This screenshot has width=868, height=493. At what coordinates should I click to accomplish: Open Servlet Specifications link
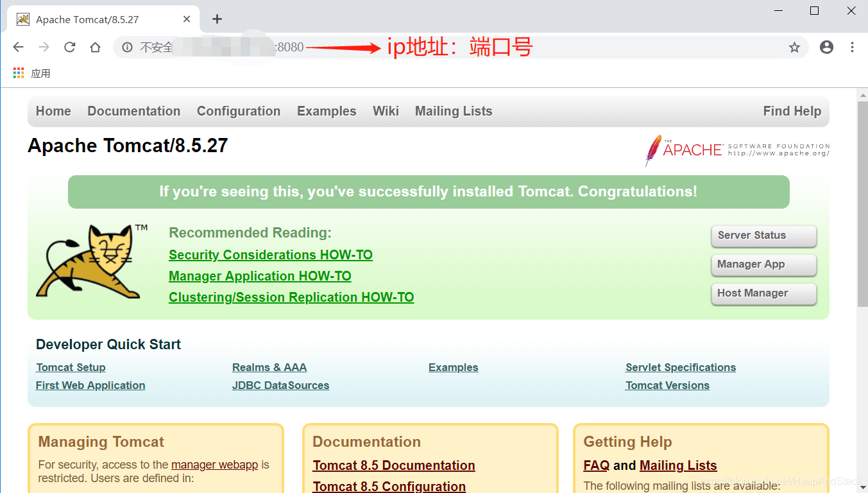681,367
